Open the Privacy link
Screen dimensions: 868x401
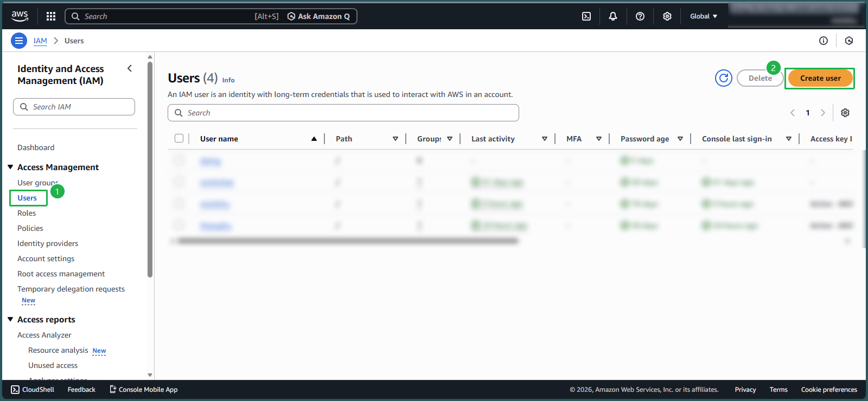coord(745,390)
